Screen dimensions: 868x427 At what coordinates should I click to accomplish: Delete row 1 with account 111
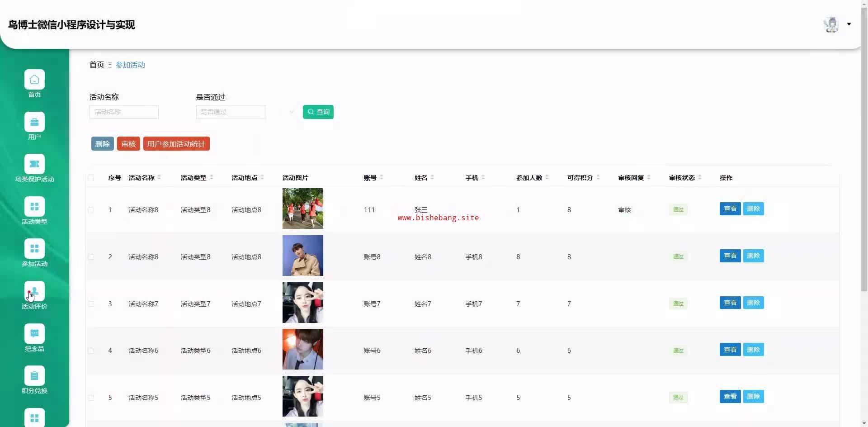coord(753,209)
